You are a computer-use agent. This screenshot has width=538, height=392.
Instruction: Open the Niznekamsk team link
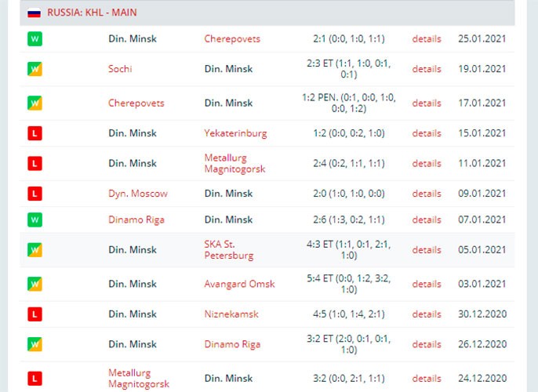coord(231,314)
